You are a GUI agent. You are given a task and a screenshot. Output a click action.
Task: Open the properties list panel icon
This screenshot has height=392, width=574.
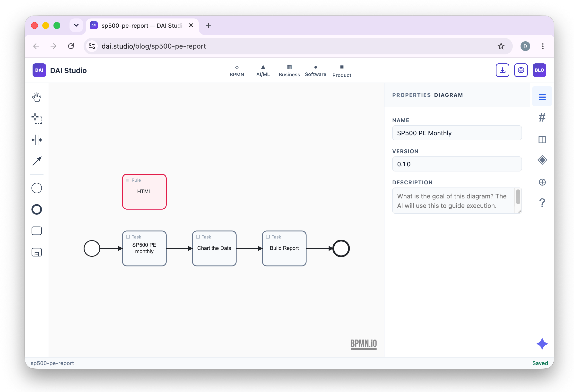tap(542, 97)
